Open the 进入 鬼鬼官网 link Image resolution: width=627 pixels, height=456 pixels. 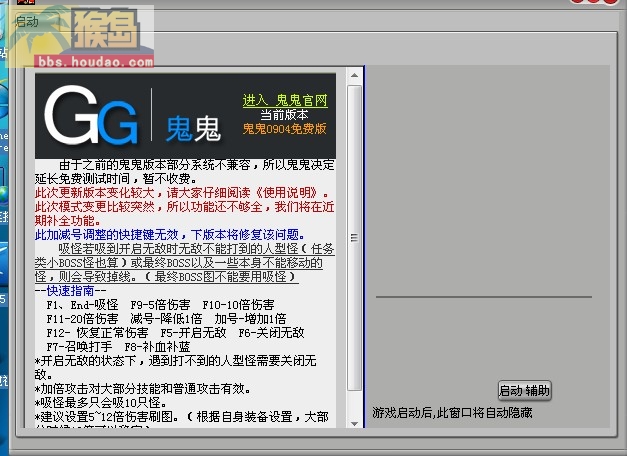[x=285, y=100]
